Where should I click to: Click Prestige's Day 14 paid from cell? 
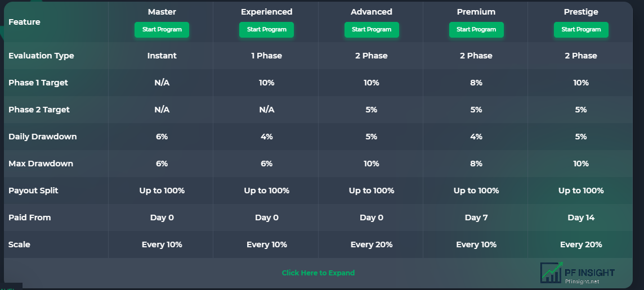click(x=581, y=217)
